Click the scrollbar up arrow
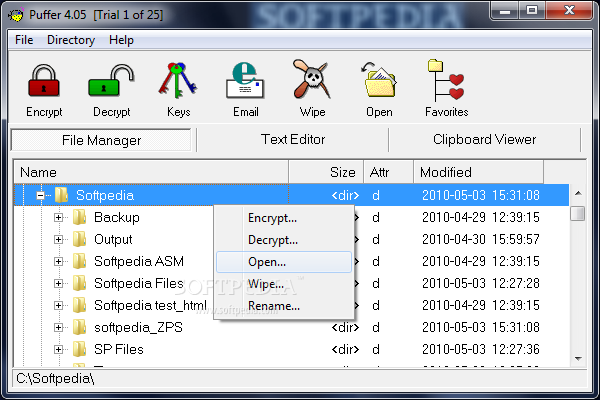The height and width of the screenshot is (400, 600). point(578,193)
